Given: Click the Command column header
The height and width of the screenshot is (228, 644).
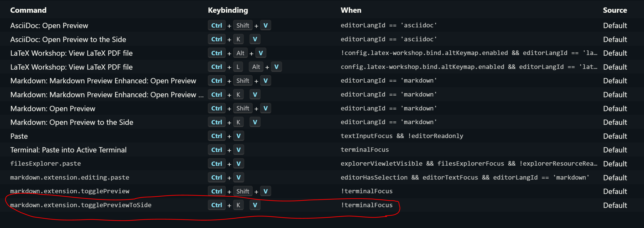Looking at the screenshot, I should pos(28,10).
